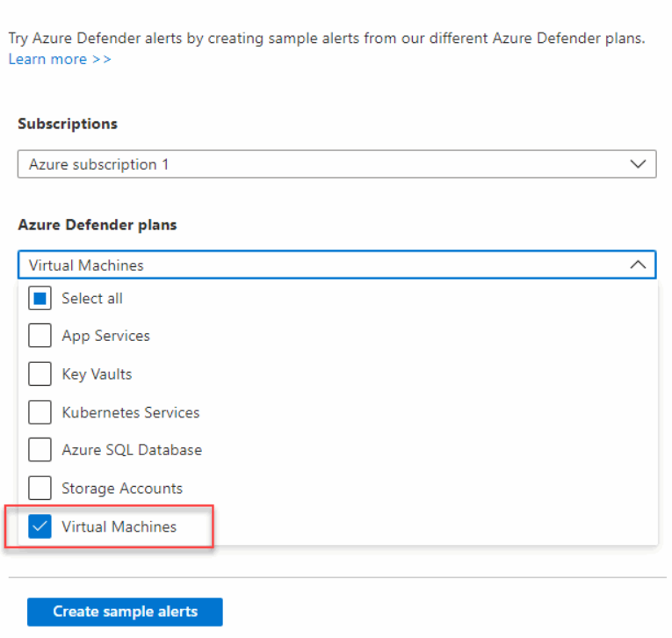
Task: Open the Subscriptions dropdown chevron
Action: coord(638,164)
